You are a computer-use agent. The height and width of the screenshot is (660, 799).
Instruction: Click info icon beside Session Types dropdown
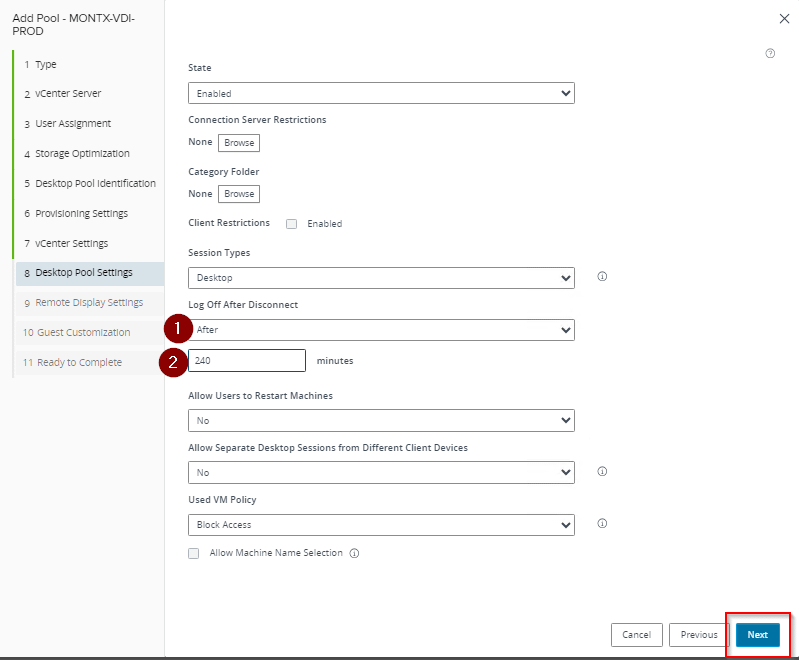[x=602, y=276]
